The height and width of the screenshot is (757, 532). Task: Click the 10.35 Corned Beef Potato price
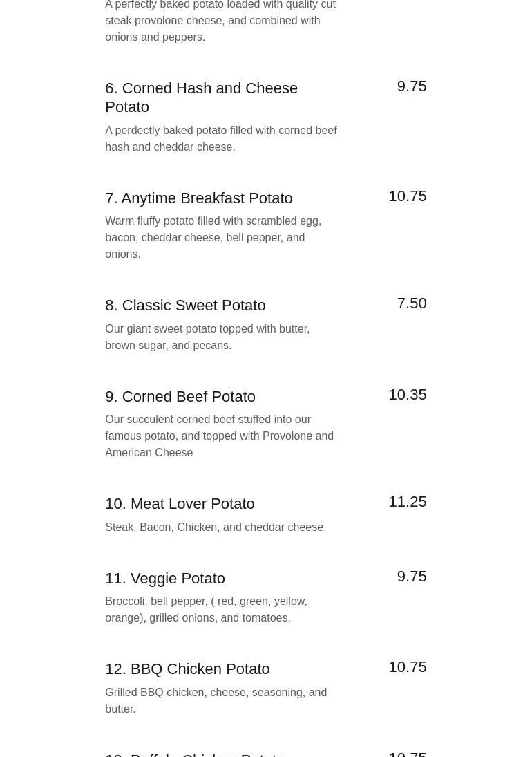pyautogui.click(x=407, y=395)
